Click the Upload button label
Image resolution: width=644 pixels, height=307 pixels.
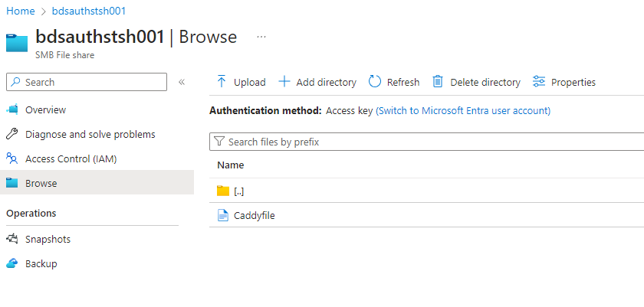pyautogui.click(x=250, y=82)
